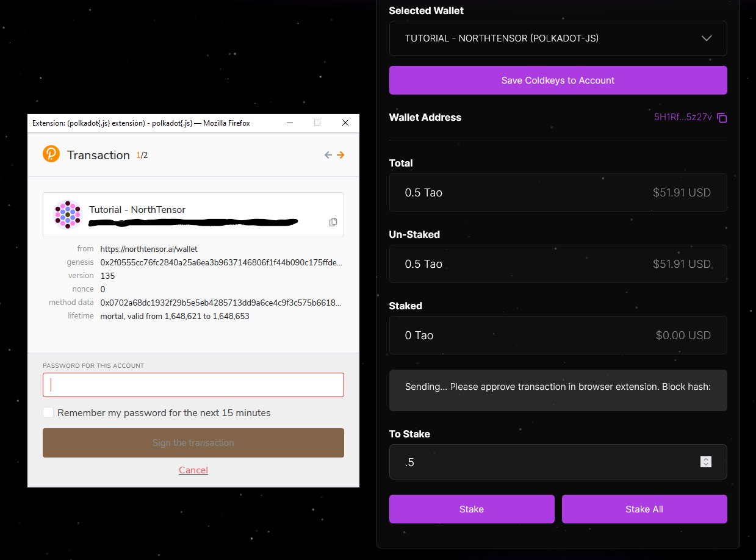Click the Stake All button
Image resolution: width=756 pixels, height=560 pixels.
(x=644, y=509)
